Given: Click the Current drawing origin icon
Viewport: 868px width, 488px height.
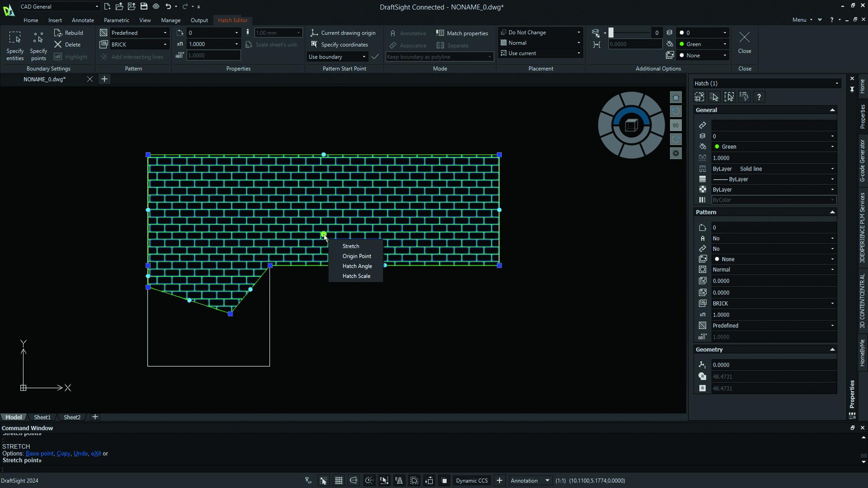Looking at the screenshot, I should (x=314, y=33).
